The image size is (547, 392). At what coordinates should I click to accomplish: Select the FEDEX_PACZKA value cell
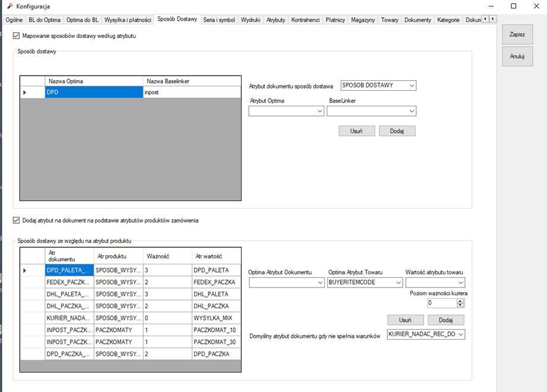pyautogui.click(x=216, y=282)
